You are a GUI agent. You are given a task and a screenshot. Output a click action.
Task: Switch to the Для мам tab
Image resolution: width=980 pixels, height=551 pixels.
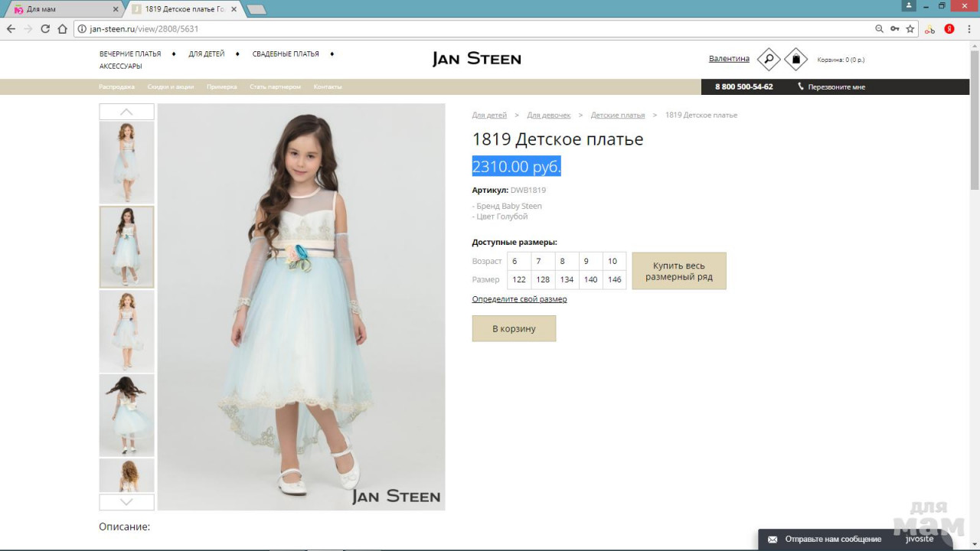click(61, 9)
